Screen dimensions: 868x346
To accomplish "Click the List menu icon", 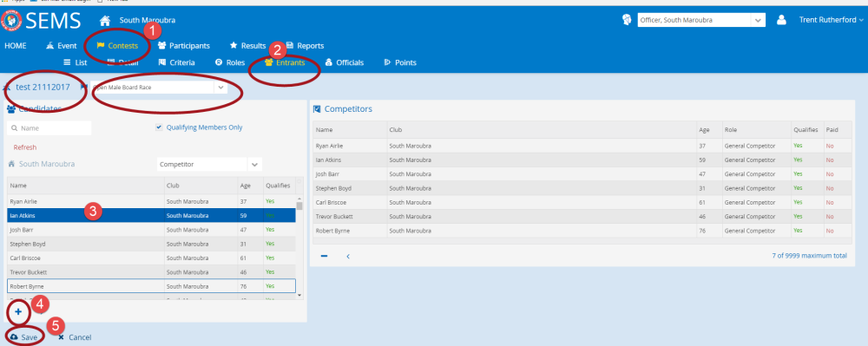I will (67, 62).
